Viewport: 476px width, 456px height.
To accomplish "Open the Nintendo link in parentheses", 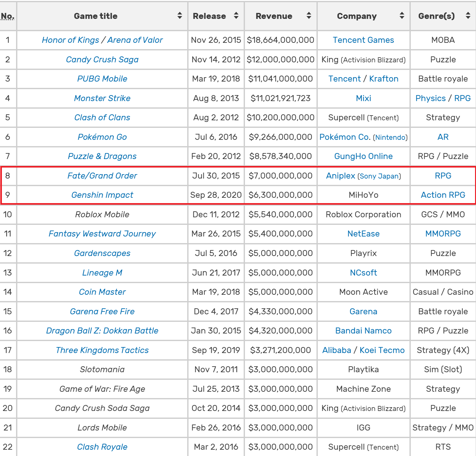I will [390, 137].
